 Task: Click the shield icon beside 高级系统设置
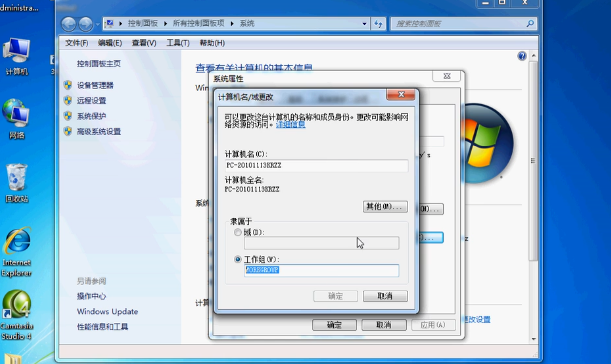[x=68, y=132]
